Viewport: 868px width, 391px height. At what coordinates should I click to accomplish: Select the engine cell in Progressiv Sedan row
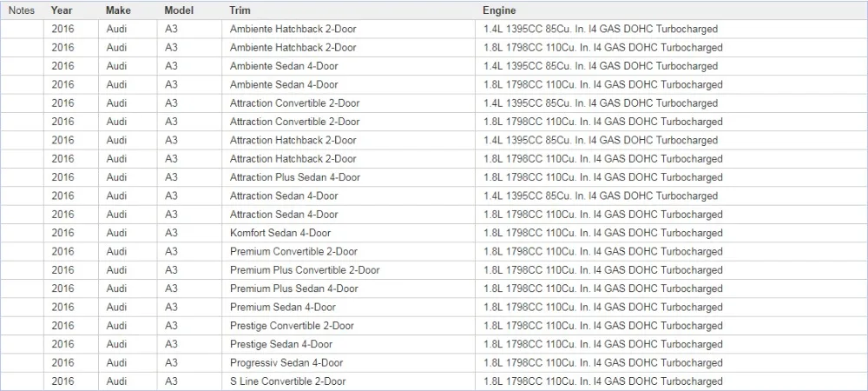pyautogui.click(x=671, y=362)
